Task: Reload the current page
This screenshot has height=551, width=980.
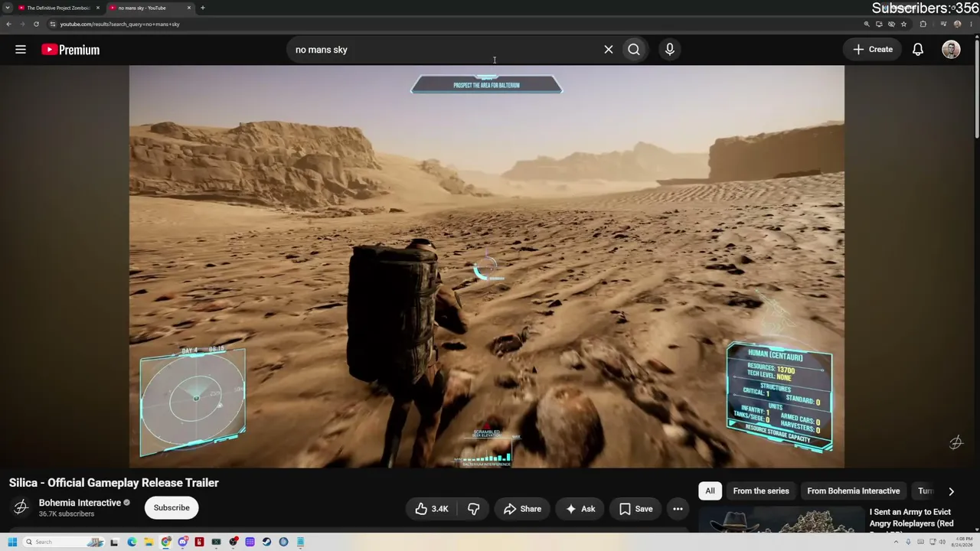Action: (35, 24)
